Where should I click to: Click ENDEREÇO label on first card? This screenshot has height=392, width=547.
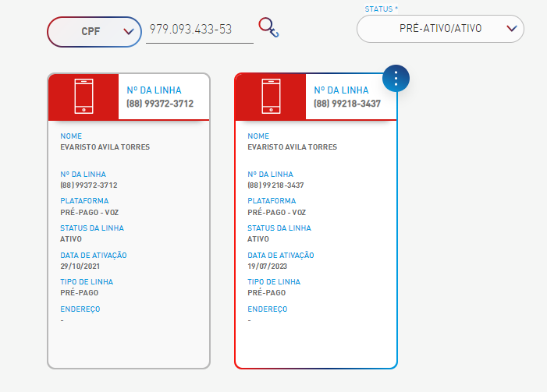(x=80, y=309)
